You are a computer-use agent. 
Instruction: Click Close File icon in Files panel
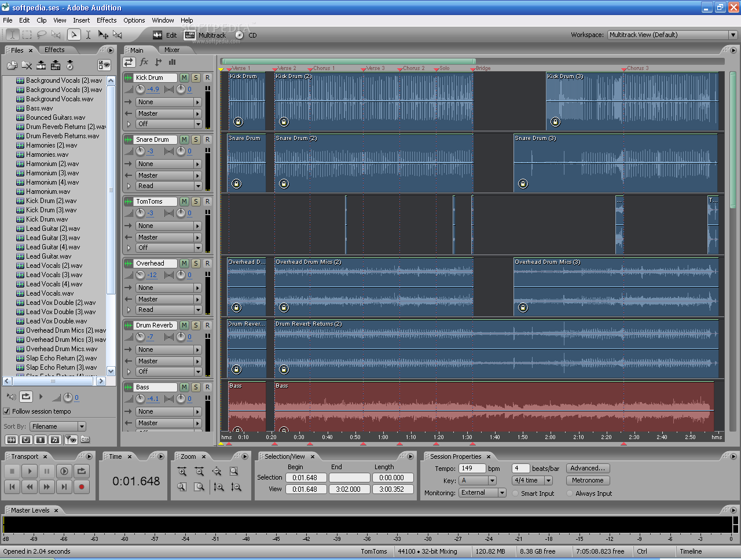tap(27, 65)
